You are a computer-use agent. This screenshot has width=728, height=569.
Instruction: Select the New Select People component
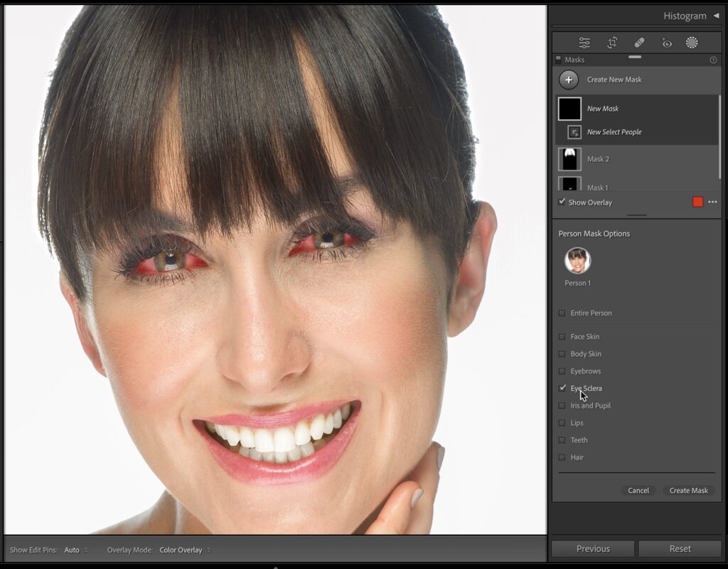(614, 132)
